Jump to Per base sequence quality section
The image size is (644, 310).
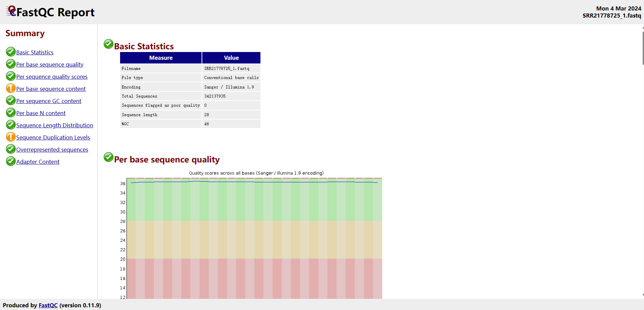(x=50, y=64)
